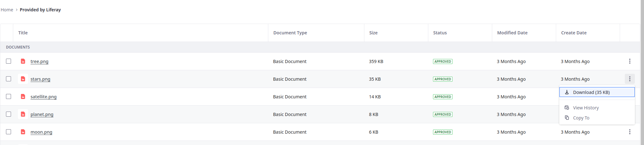This screenshot has height=145, width=644.
Task: Select the stars.png checkbox
Action: (9, 79)
